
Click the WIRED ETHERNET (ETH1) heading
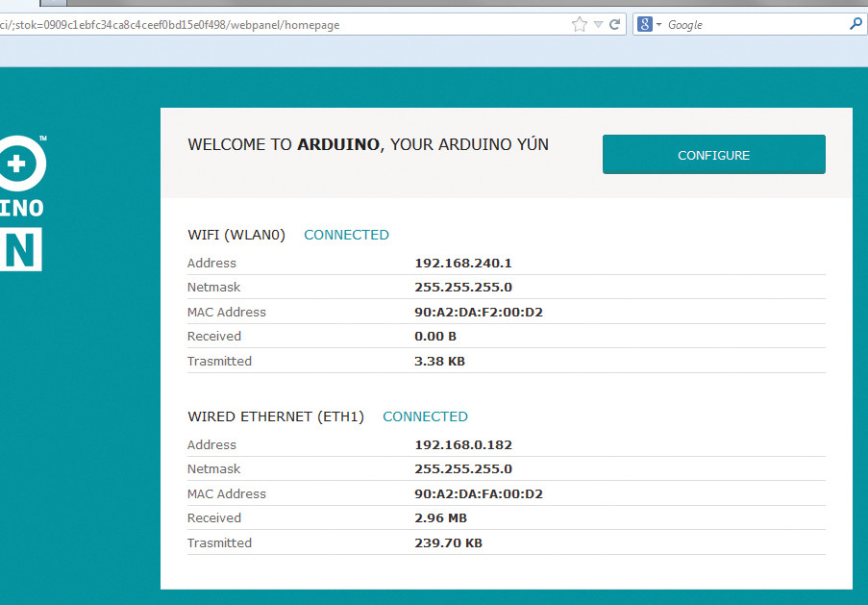point(276,416)
